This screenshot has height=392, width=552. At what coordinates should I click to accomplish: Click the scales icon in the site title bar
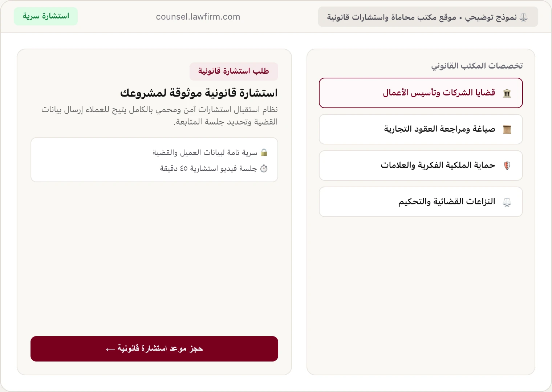click(x=523, y=17)
